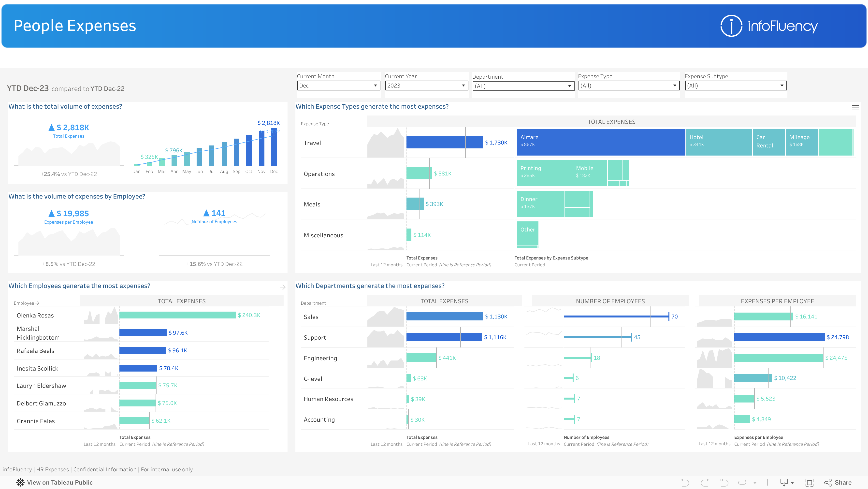Viewport: 868px width, 489px height.
Task: Click the Employee sort header arrow
Action: coord(37,303)
